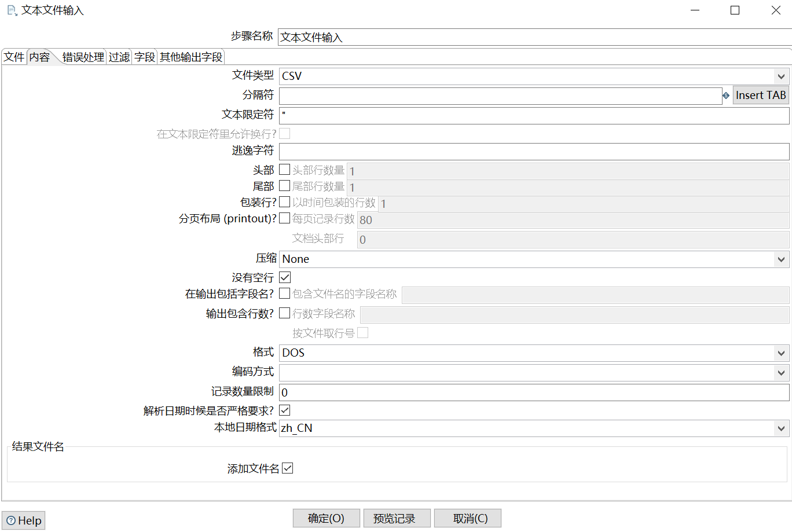Toggle the 头部 header checkbox
This screenshot has width=792, height=532.
285,170
